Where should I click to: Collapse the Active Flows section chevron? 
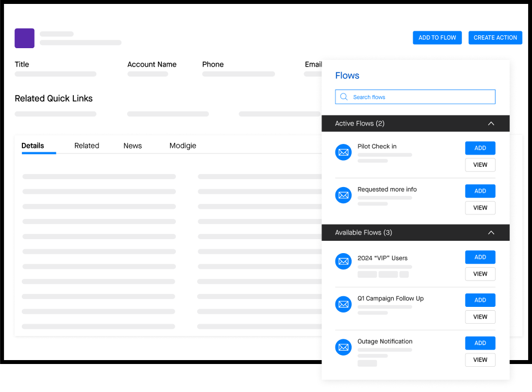tap(491, 123)
